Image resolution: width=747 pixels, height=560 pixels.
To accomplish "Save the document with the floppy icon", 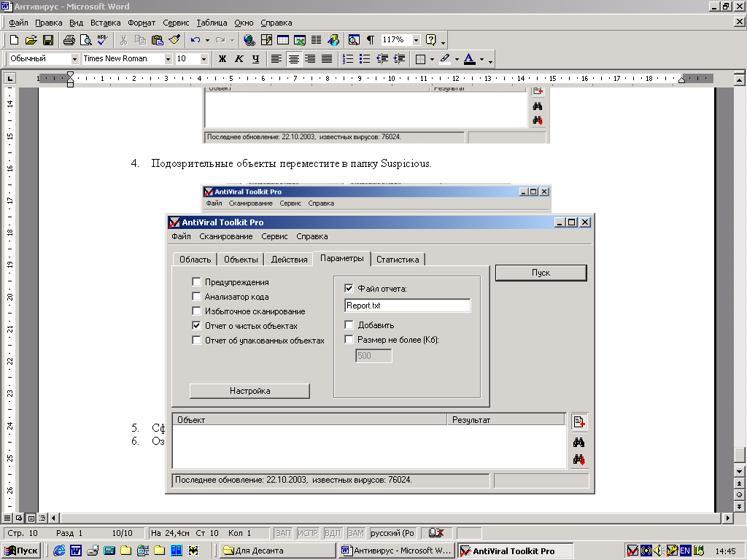I will coord(47,40).
